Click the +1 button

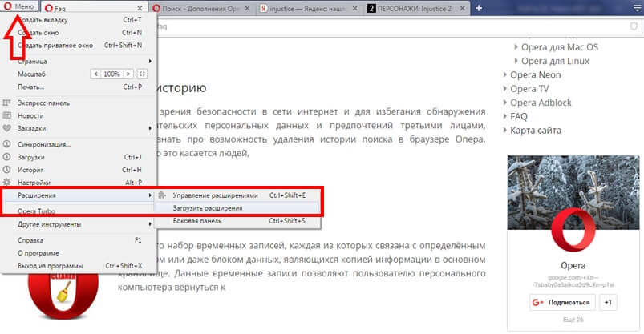(x=608, y=302)
